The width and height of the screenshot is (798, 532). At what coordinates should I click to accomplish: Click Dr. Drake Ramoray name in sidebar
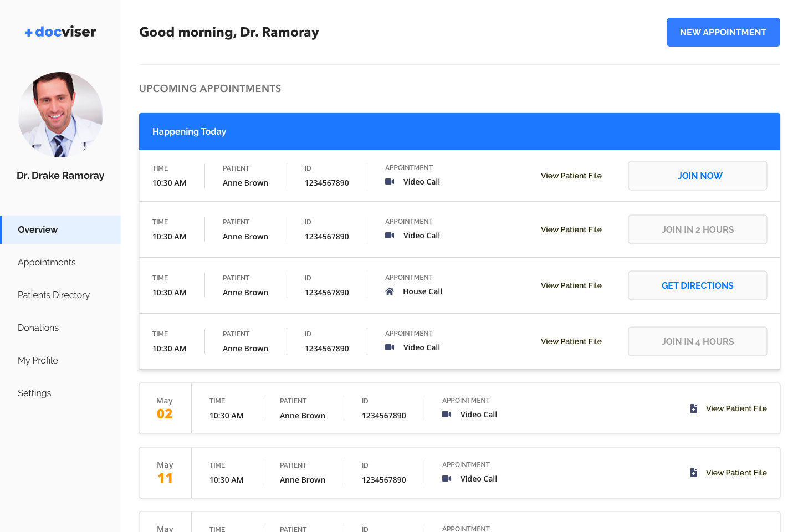60,176
